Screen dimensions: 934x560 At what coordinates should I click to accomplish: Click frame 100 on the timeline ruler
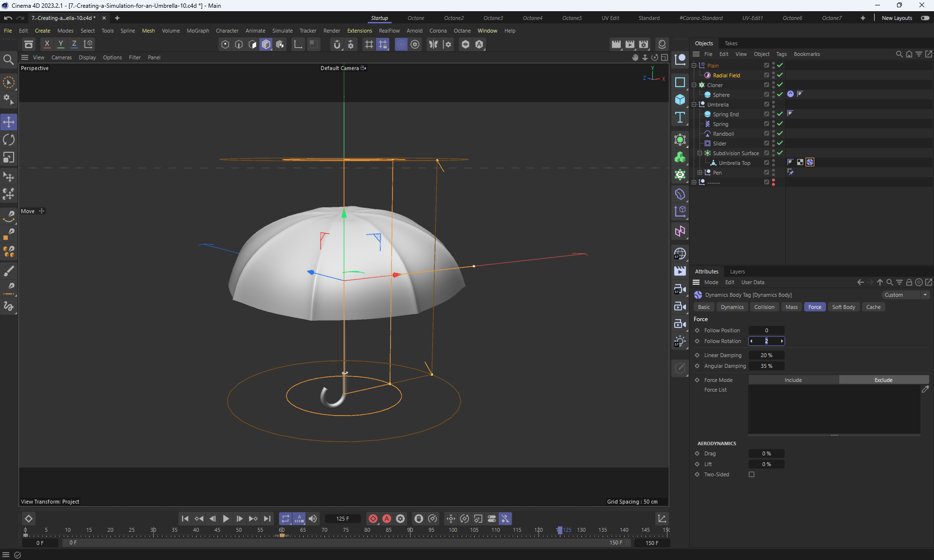coord(453,530)
